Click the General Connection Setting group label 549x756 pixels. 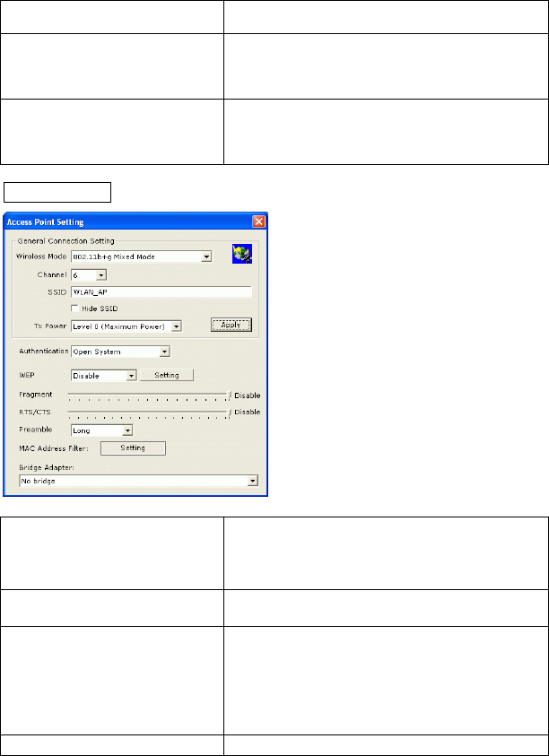click(x=66, y=240)
